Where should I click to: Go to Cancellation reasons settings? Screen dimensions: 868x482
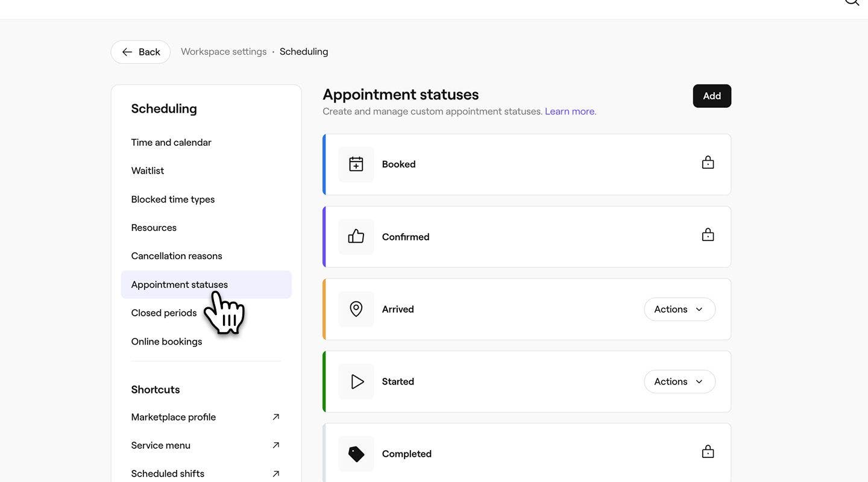point(177,256)
